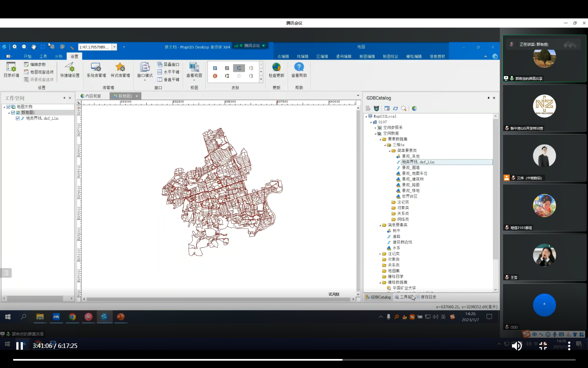Switch to the 开始 ribbon tab
The width and height of the screenshot is (588, 368).
coord(27,56)
